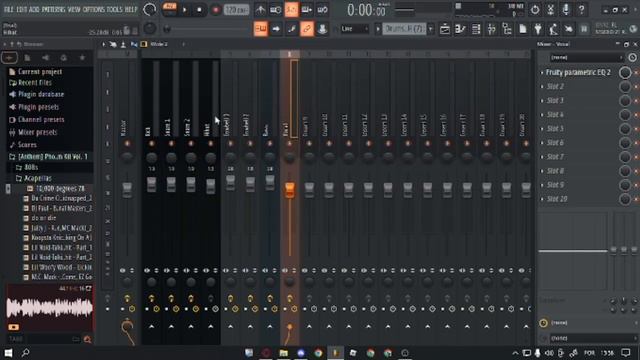This screenshot has width=640, height=360.
Task: Open the mixer 'Wide 2' layout selector
Action: click(159, 44)
